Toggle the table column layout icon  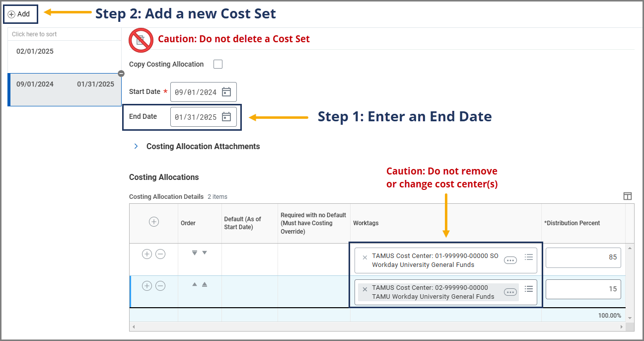click(628, 196)
